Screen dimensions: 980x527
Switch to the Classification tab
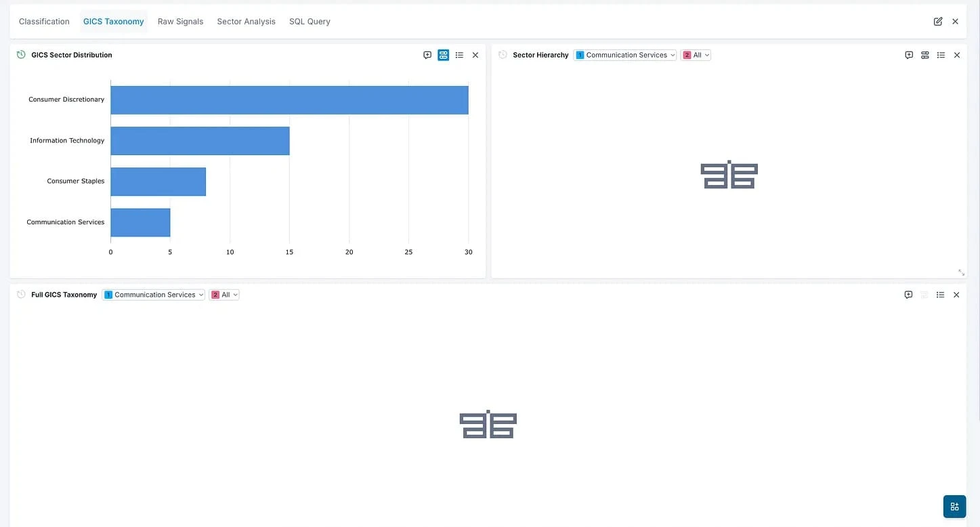[x=43, y=21]
